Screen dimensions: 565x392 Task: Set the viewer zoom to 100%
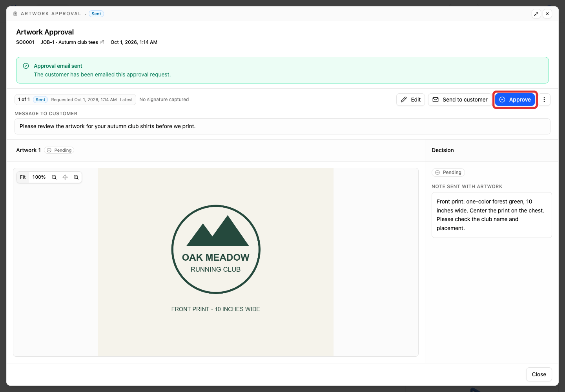click(x=39, y=177)
